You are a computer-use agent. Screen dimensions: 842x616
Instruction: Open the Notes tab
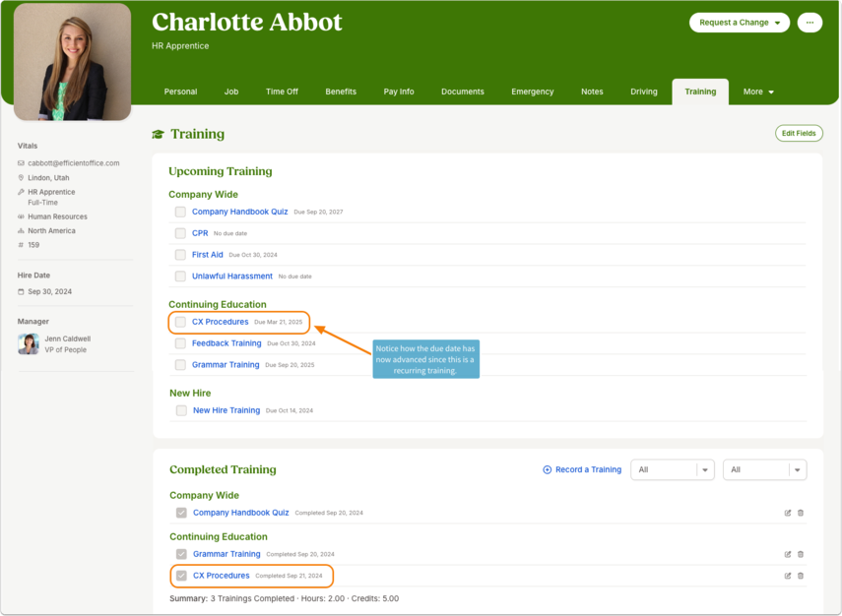[592, 92]
